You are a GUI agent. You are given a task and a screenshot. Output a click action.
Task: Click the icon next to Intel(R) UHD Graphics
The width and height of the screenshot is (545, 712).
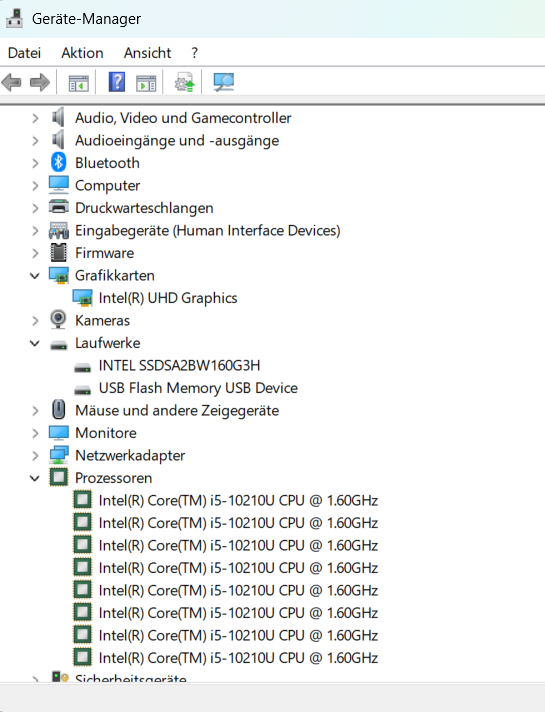point(82,298)
